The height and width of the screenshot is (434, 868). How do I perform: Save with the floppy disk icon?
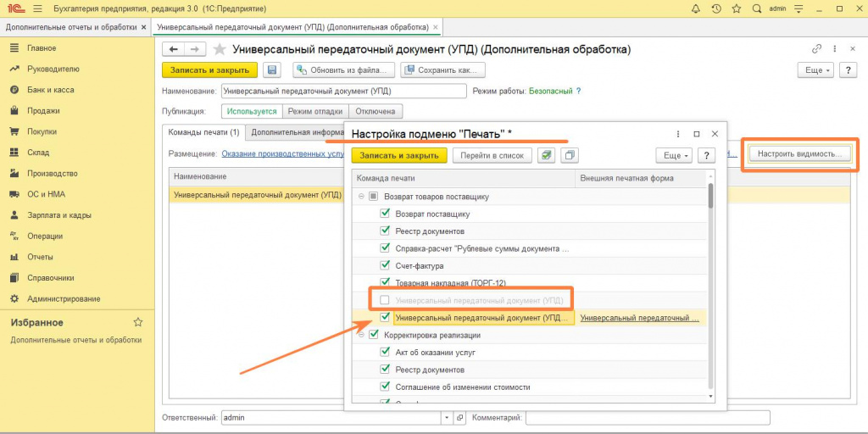(x=272, y=70)
